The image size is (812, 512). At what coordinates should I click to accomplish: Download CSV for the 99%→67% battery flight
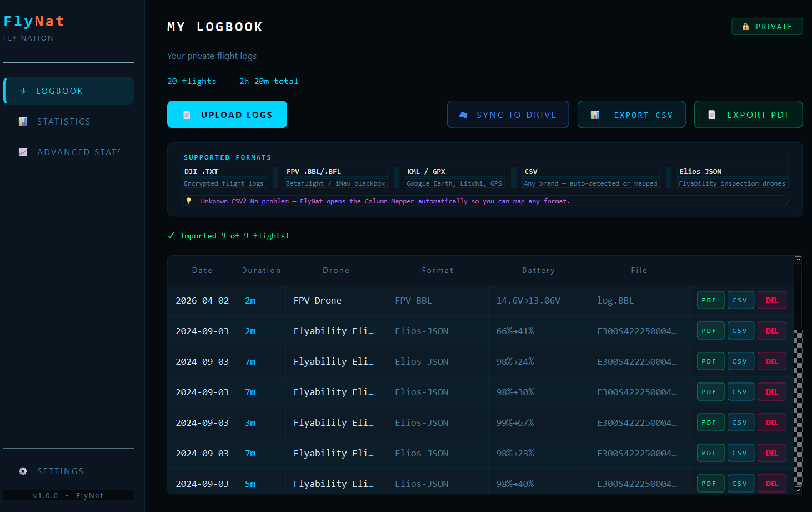pos(741,422)
